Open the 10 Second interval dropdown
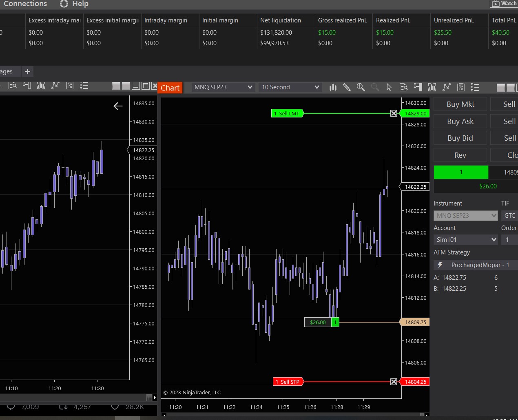Viewport: 518px width, 420px height. (x=317, y=87)
